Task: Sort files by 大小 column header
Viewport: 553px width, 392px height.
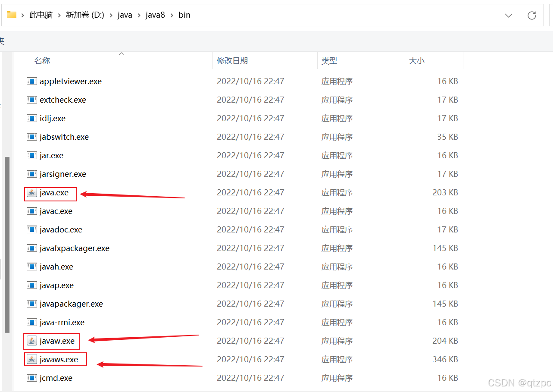Action: click(417, 61)
